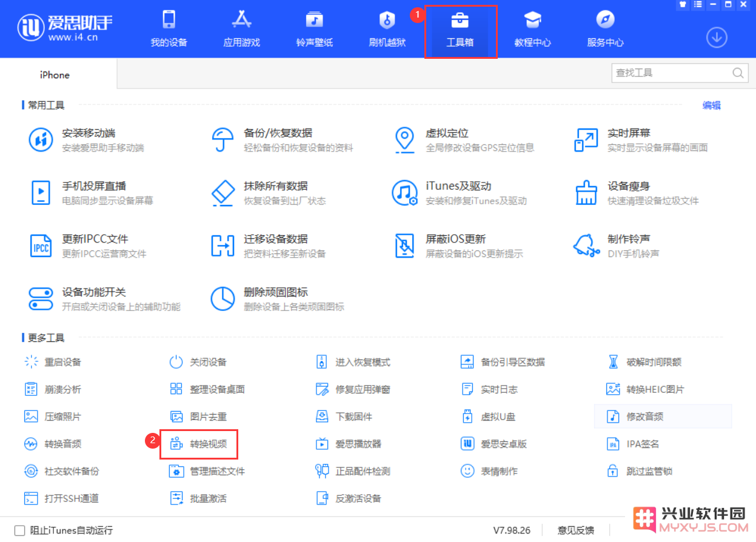Open 应用游戏 section
This screenshot has width=756, height=542.
point(241,29)
